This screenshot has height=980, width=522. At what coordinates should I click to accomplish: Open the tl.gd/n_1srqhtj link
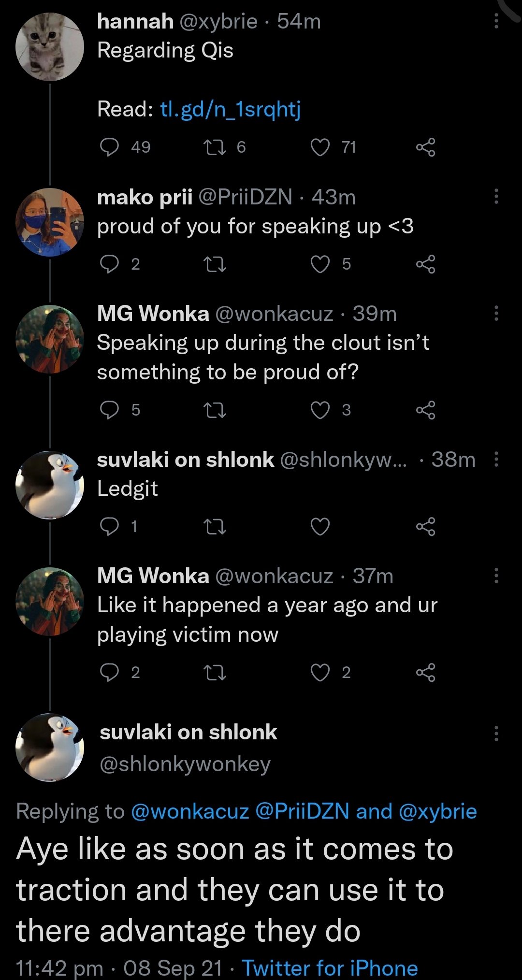tap(230, 109)
